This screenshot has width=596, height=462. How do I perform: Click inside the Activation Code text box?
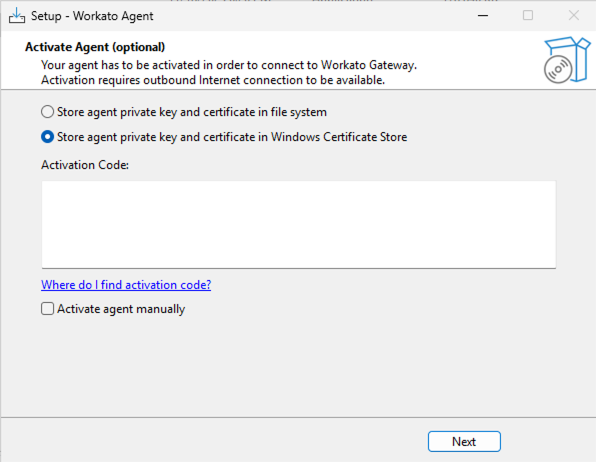click(x=299, y=224)
